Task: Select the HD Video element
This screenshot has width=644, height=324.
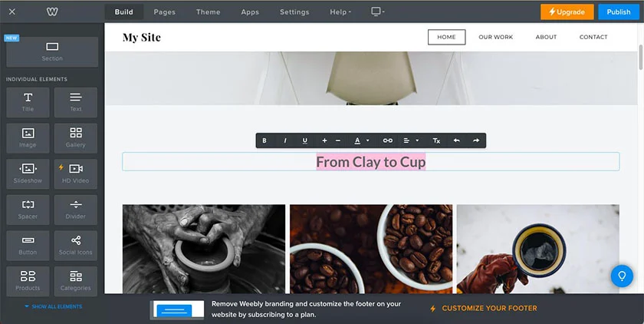Action: [x=76, y=174]
